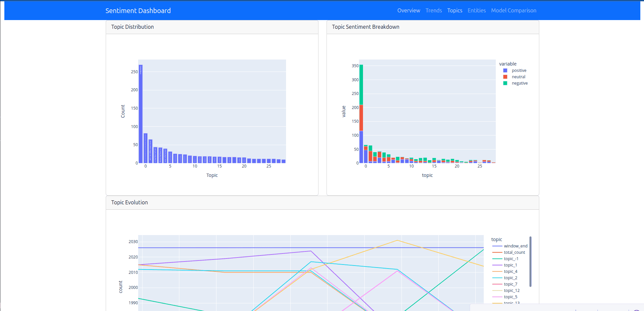644x311 pixels.
Task: Open the Model Comparison page
Action: [514, 10]
